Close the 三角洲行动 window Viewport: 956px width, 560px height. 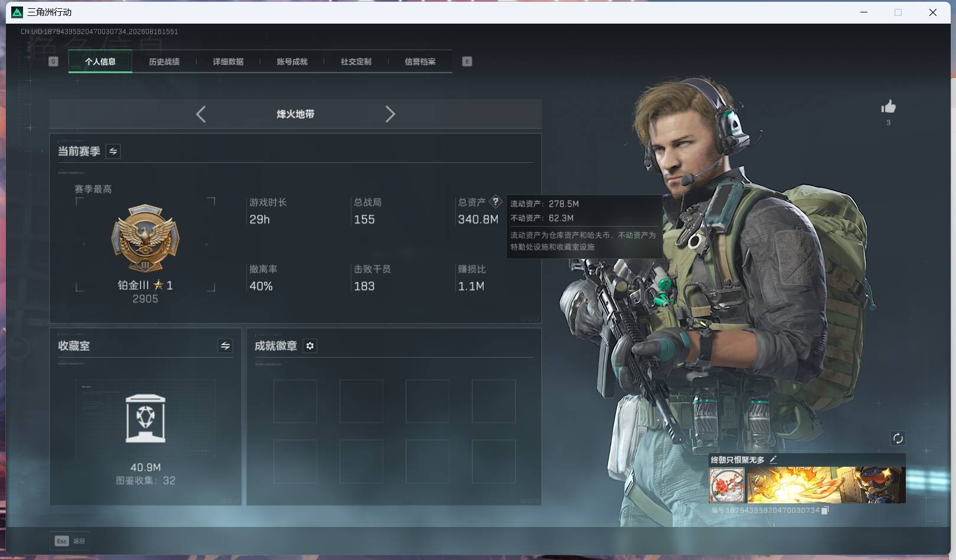coord(933,12)
